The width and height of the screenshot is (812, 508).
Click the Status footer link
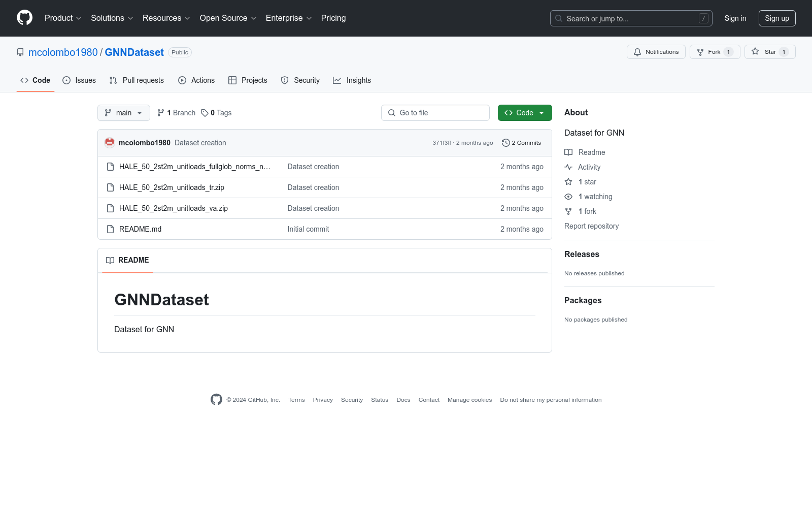(380, 400)
